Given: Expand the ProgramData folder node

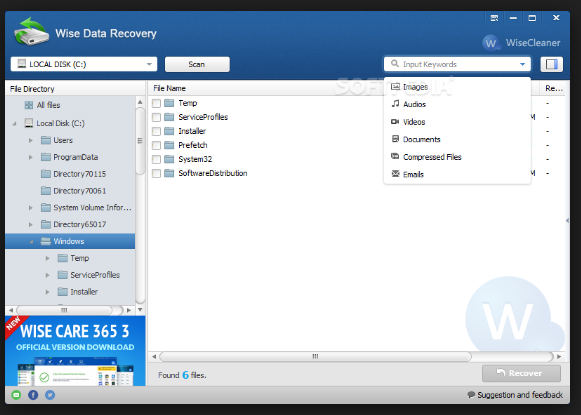Looking at the screenshot, I should pos(31,157).
